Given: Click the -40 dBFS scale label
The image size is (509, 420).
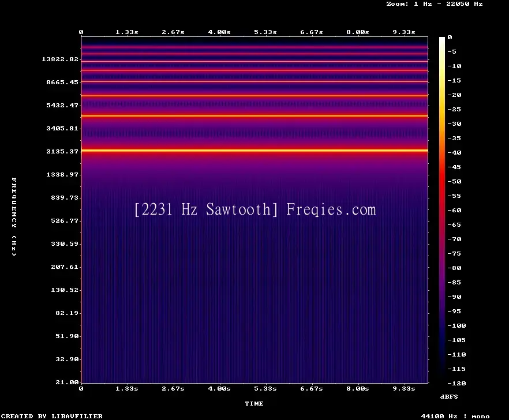Looking at the screenshot, I should pos(454,152).
